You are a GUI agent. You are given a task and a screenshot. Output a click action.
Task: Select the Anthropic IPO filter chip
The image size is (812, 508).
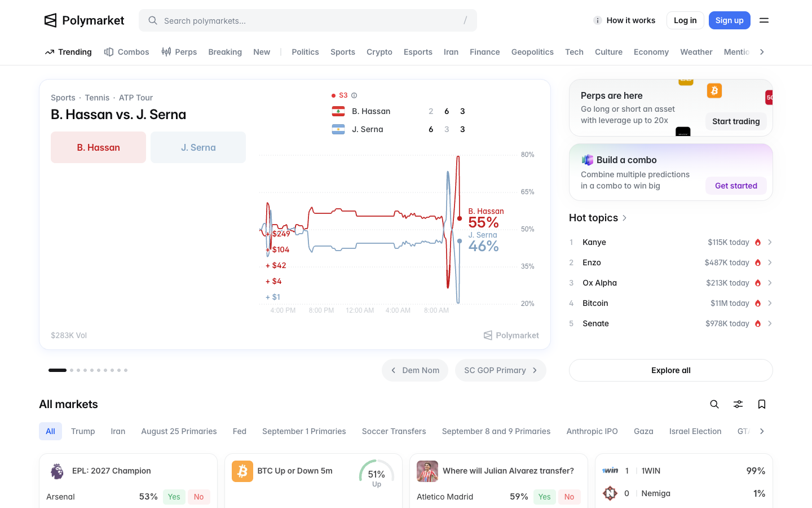coord(592,431)
